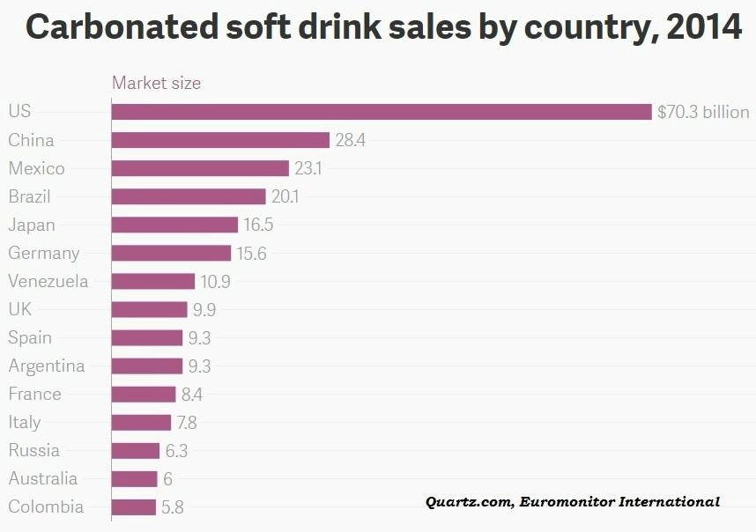Viewport: 756px width, 532px height.
Task: Click the Market size legend label
Action: tap(156, 83)
